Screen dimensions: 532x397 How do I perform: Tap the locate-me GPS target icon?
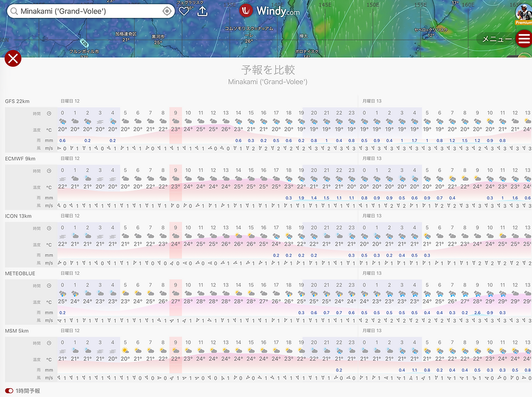(167, 11)
